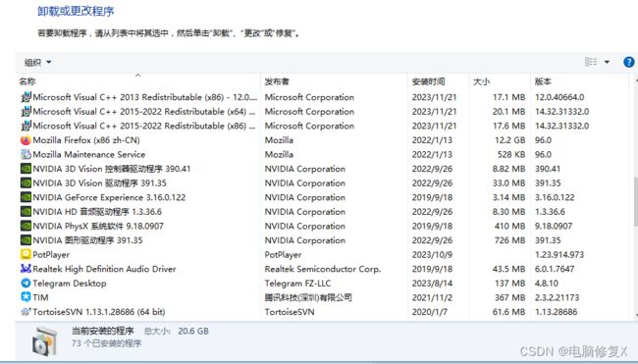Click the TIM app icon
This screenshot has height=364, width=638.
click(x=26, y=297)
